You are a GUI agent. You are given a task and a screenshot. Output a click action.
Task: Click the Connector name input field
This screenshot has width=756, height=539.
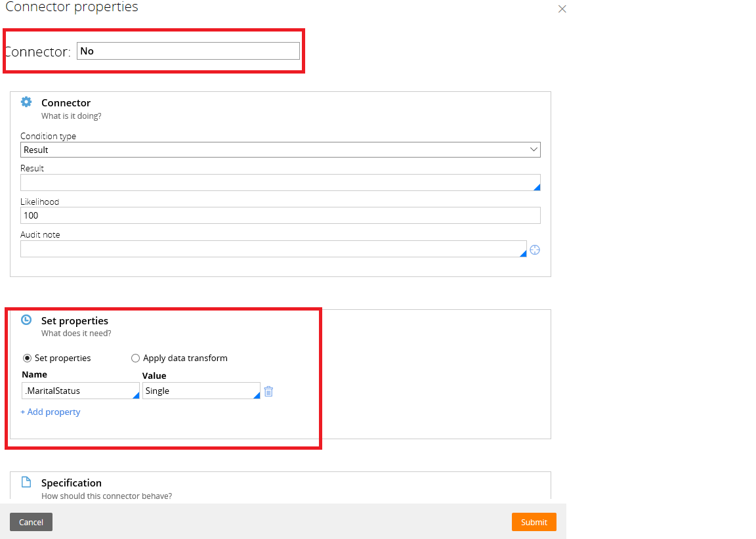click(188, 51)
